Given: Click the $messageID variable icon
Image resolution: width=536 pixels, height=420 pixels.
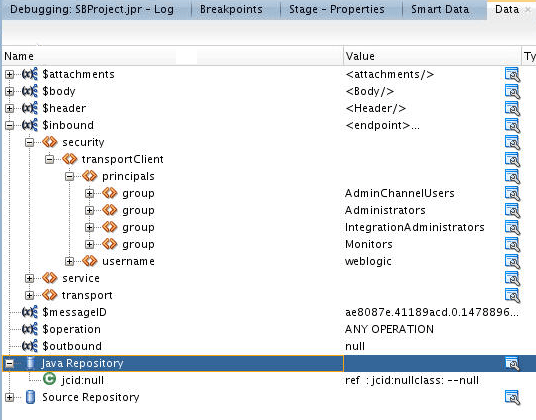Looking at the screenshot, I should (x=30, y=312).
